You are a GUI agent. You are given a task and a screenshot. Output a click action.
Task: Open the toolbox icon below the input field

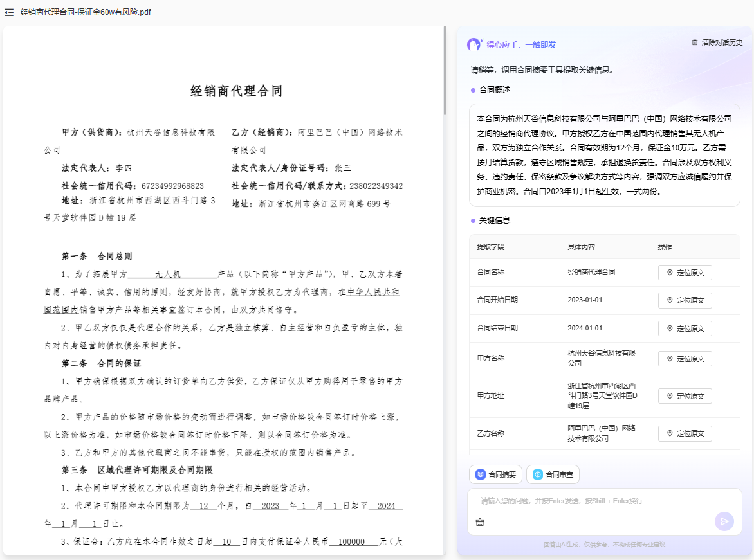click(480, 522)
